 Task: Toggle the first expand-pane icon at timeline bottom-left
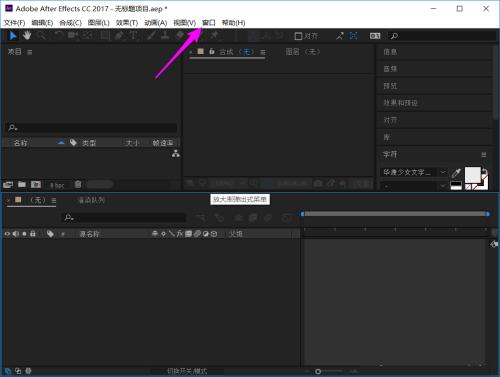8,371
